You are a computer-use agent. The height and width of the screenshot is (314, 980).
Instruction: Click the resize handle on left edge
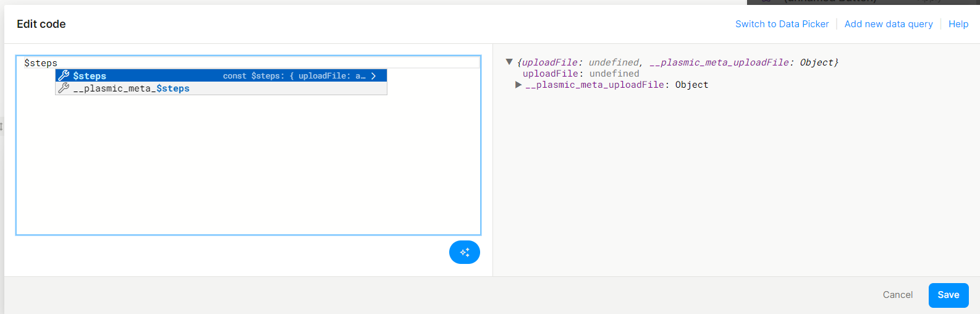(x=2, y=126)
